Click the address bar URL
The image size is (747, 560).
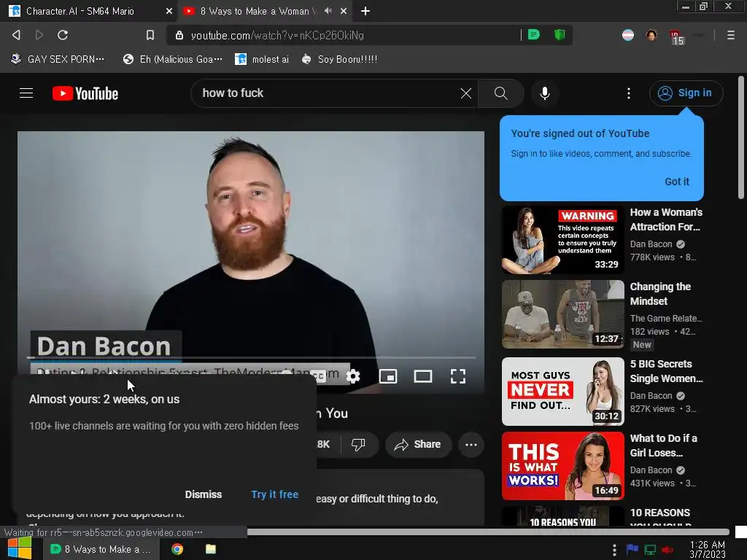pos(276,35)
